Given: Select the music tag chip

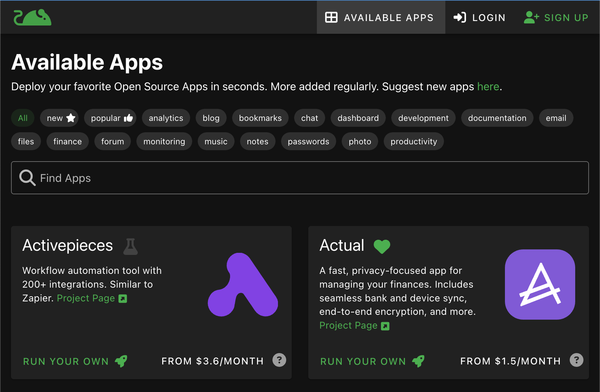Looking at the screenshot, I should (216, 141).
